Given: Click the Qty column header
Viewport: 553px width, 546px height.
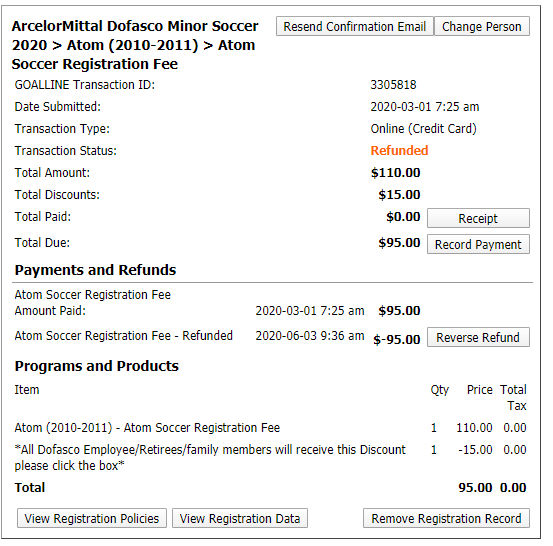Looking at the screenshot, I should pos(439,390).
